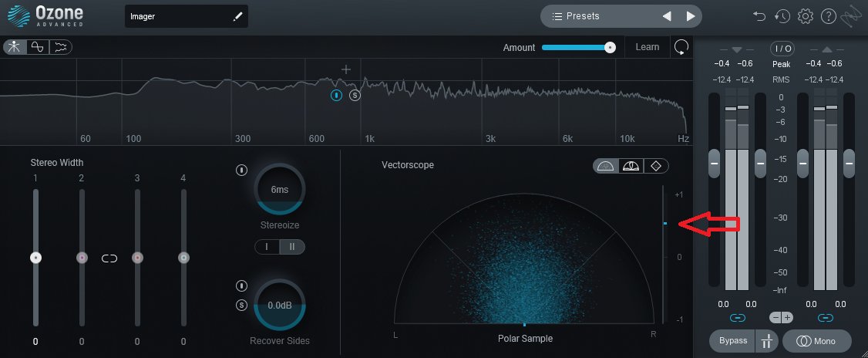The width and height of the screenshot is (868, 358).
Task: Click the iZotope logo icon top right
Action: point(849,17)
